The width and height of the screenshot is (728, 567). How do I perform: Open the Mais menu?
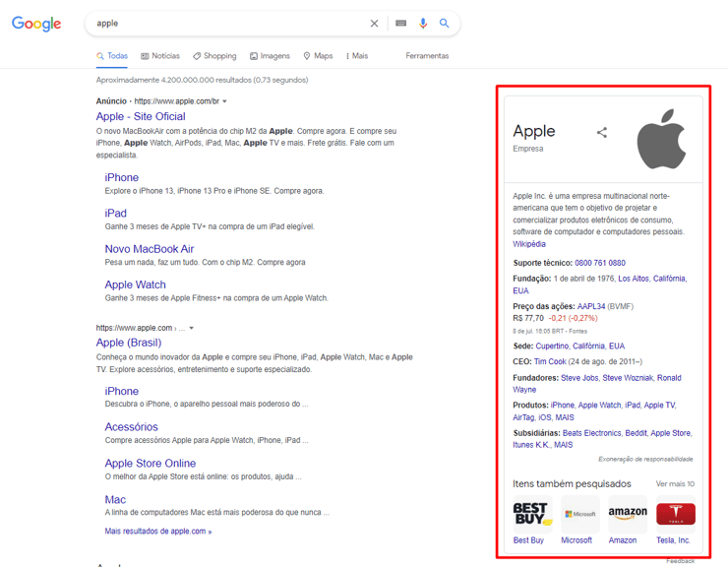point(357,56)
